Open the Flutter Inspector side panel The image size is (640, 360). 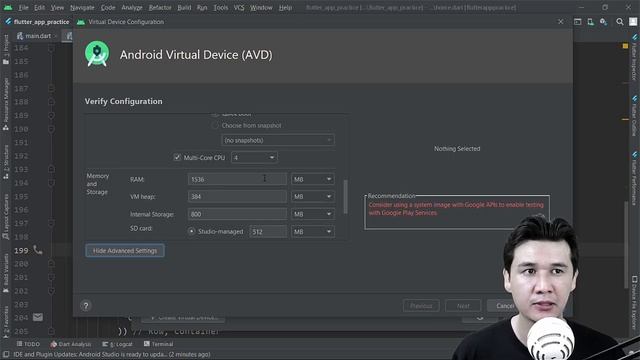coord(634,57)
